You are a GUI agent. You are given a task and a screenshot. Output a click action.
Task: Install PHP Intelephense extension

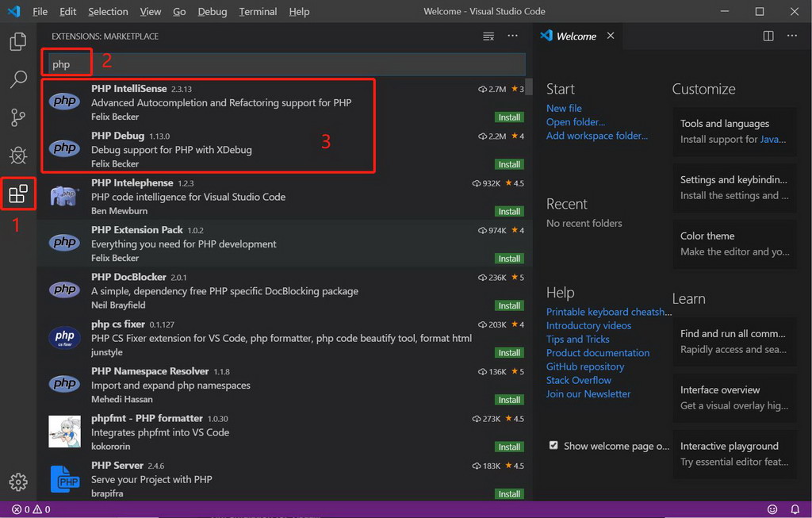pos(509,211)
